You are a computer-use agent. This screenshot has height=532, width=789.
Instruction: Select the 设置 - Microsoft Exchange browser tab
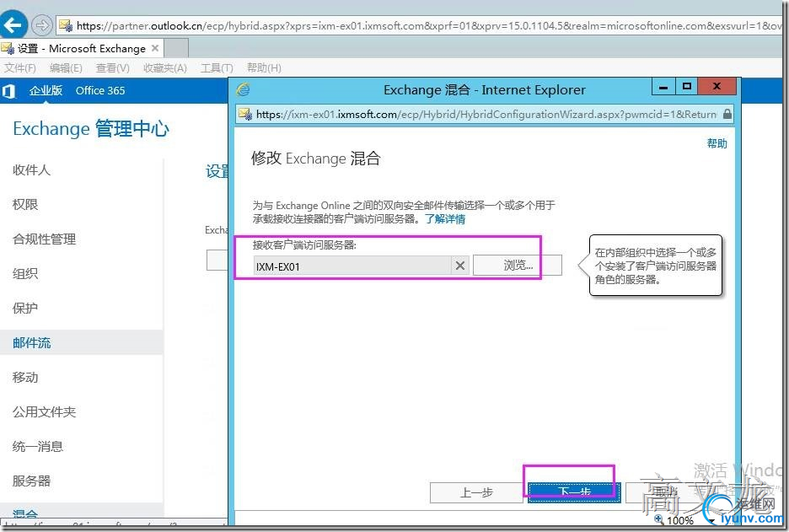(x=82, y=48)
